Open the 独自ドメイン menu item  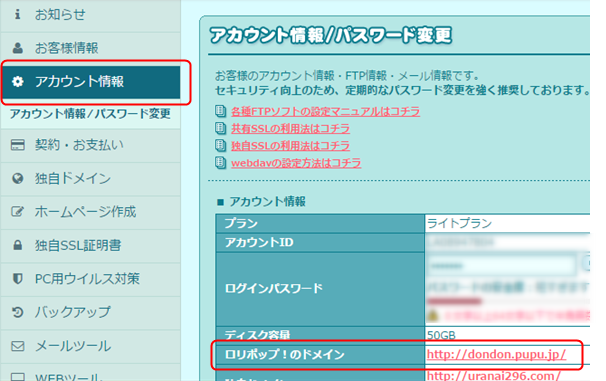[90, 179]
